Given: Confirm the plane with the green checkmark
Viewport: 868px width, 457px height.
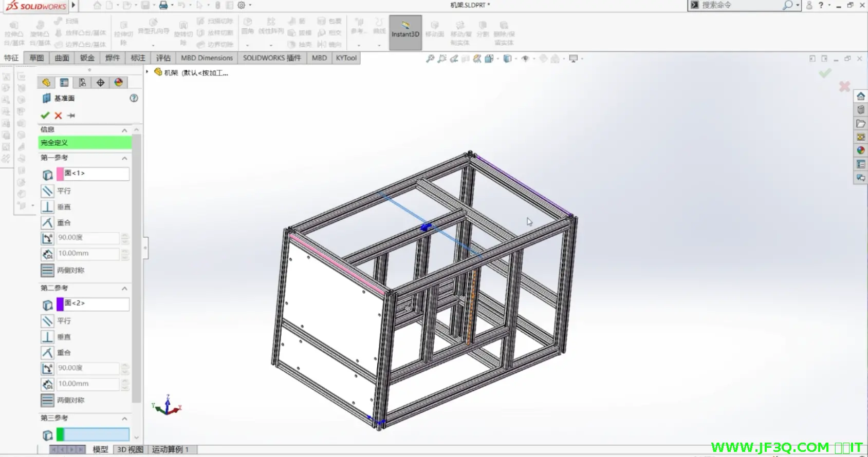Looking at the screenshot, I should pyautogui.click(x=45, y=116).
